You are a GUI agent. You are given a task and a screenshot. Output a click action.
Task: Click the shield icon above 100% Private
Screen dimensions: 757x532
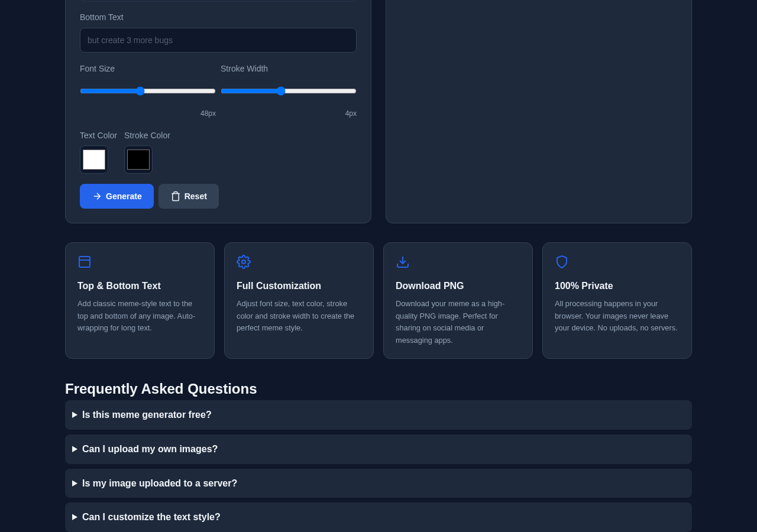pyautogui.click(x=562, y=262)
